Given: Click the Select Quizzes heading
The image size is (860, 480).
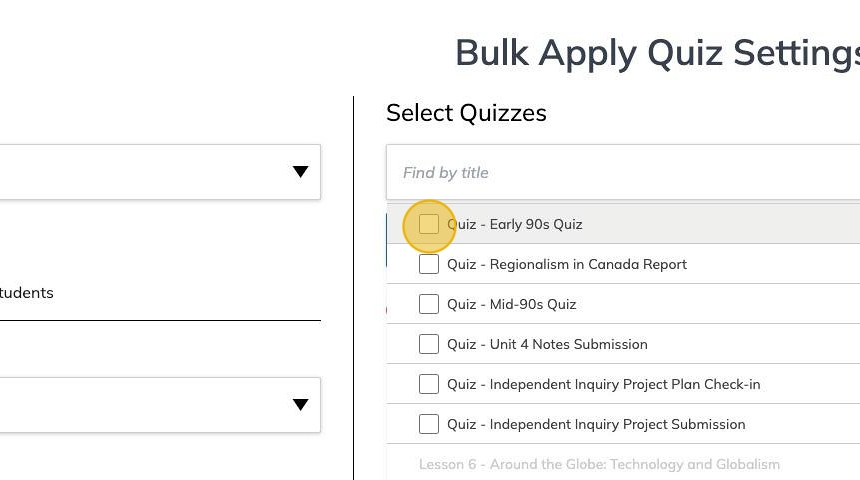Looking at the screenshot, I should coord(466,113).
